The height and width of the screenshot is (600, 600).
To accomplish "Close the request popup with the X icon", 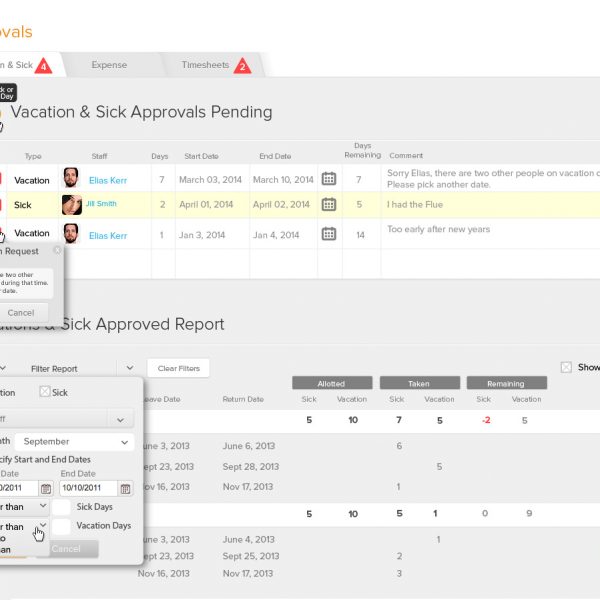I will click(x=57, y=251).
